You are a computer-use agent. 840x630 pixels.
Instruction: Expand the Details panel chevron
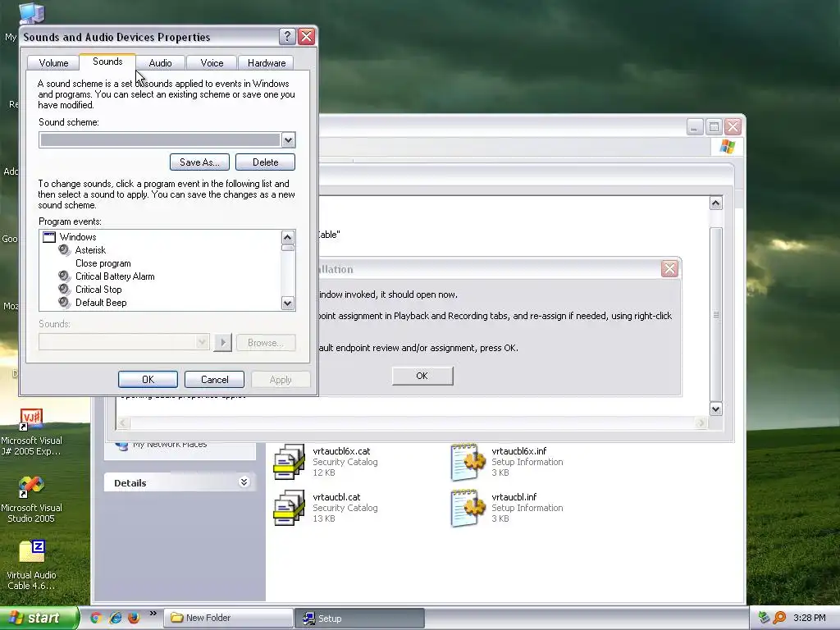244,482
